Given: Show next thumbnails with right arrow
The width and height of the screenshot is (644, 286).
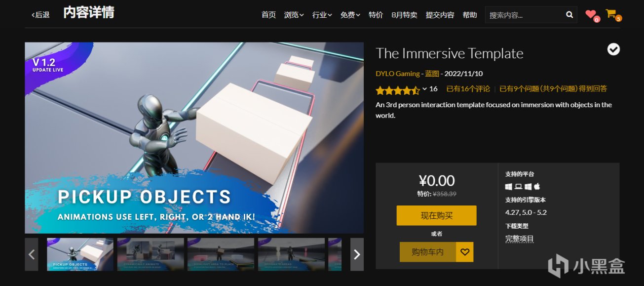Looking at the screenshot, I should pyautogui.click(x=357, y=254).
